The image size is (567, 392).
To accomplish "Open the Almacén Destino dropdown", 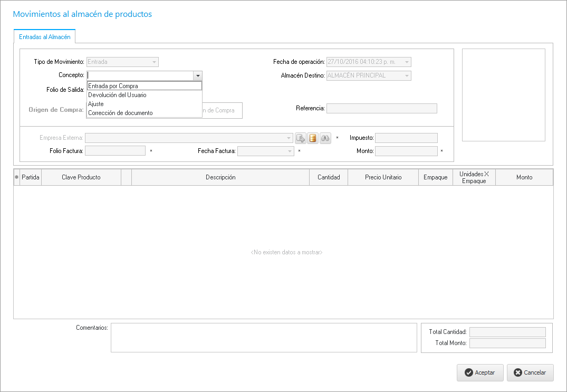I will click(407, 76).
